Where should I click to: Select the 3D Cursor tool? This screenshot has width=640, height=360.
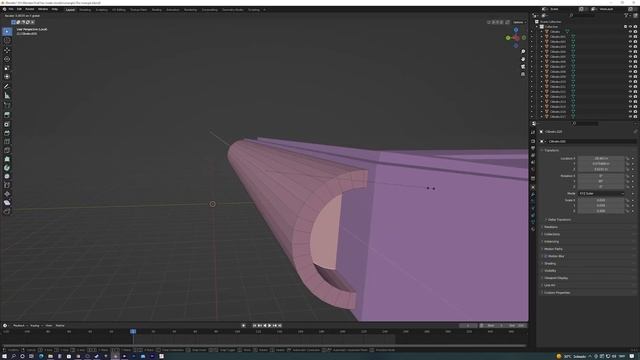7,40
